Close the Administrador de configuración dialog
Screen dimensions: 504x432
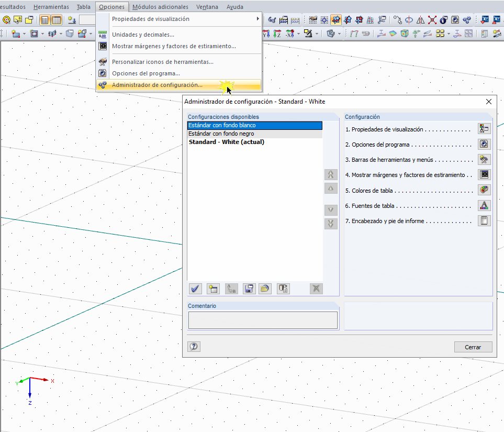[x=489, y=102]
